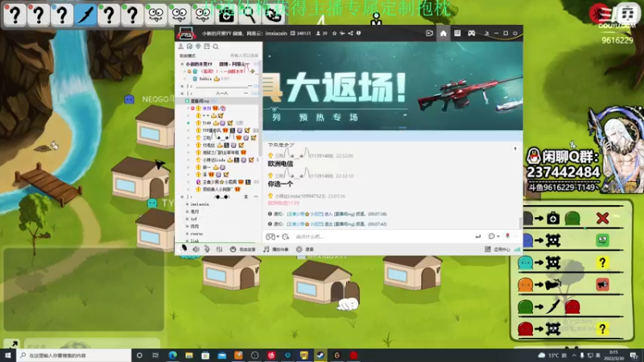
Task: Expand the sub-channel row with dotted line name
Action: click(x=182, y=86)
